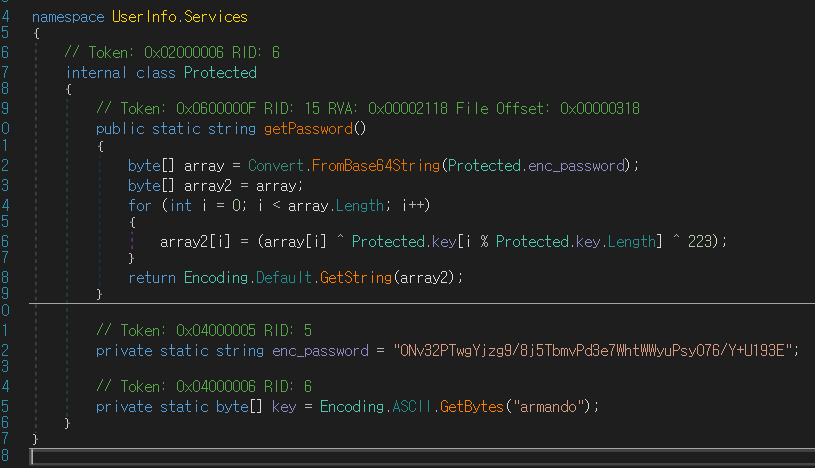Click array2 in the byte[] array2 declaration
Image resolution: width=815 pixels, height=468 pixels.
[x=208, y=186]
